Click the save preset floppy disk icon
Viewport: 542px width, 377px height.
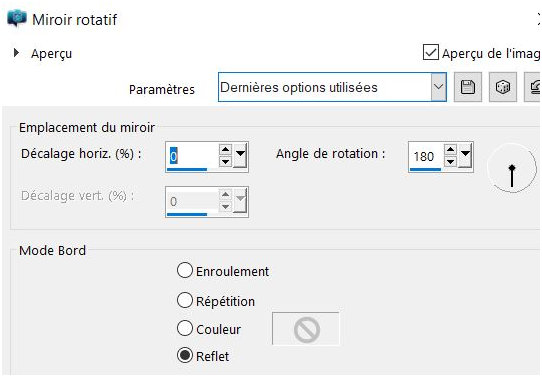(468, 87)
